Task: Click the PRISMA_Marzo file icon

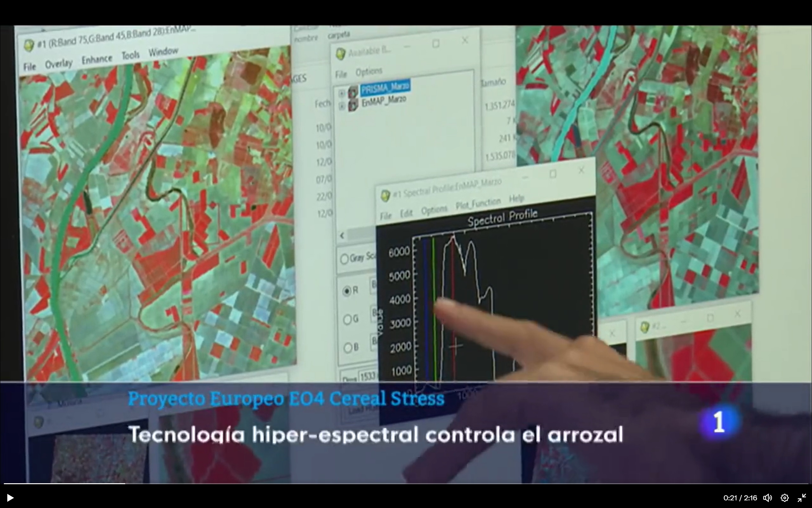Action: [x=353, y=92]
